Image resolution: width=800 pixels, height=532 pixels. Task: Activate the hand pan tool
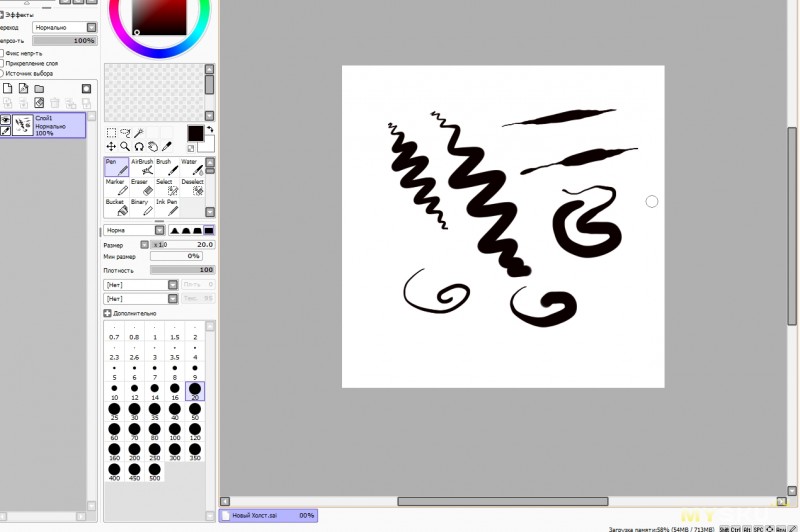tap(153, 147)
